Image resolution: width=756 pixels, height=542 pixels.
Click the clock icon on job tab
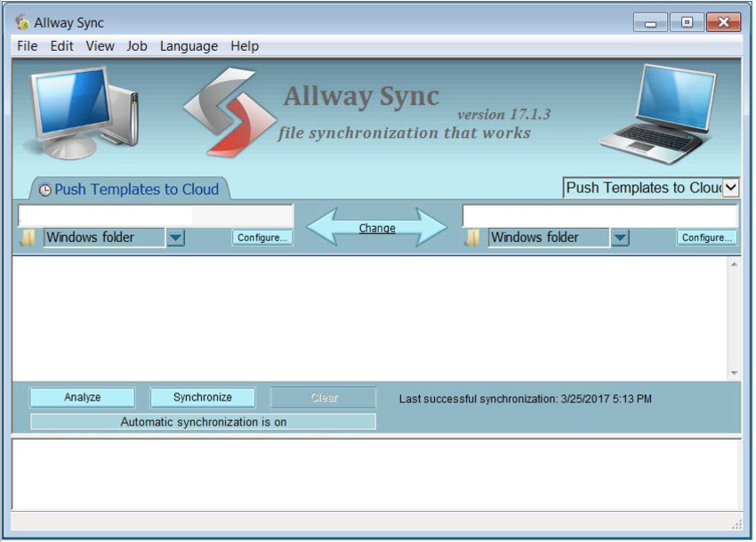pyautogui.click(x=44, y=190)
